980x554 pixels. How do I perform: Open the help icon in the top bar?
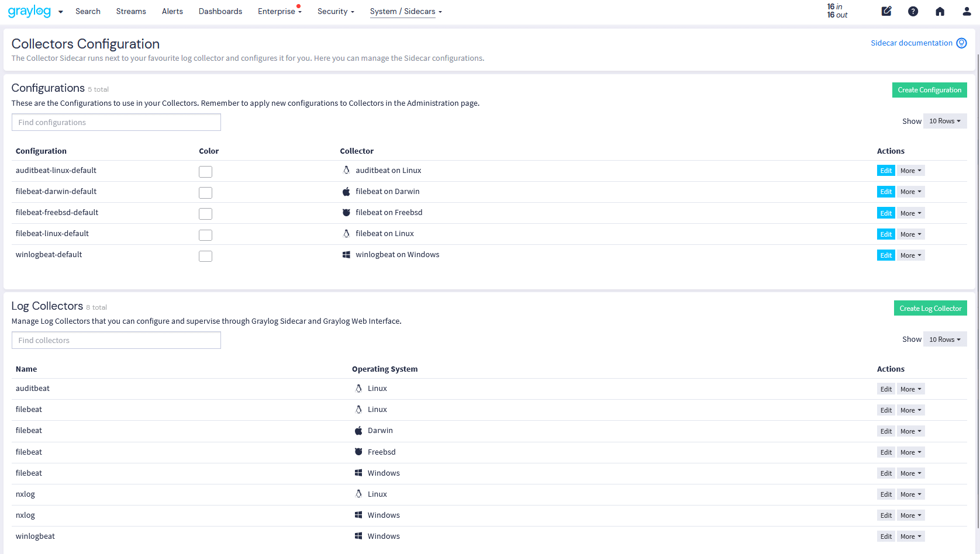pyautogui.click(x=913, y=11)
